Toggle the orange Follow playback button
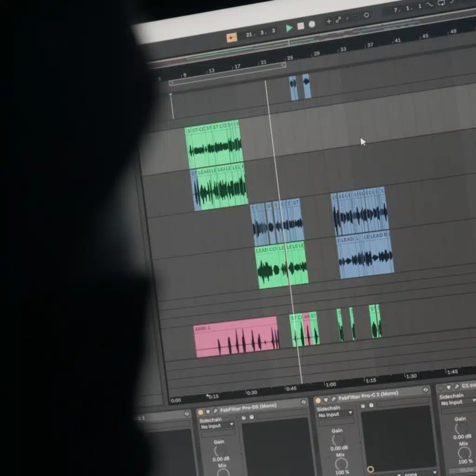476x476 pixels. click(231, 37)
